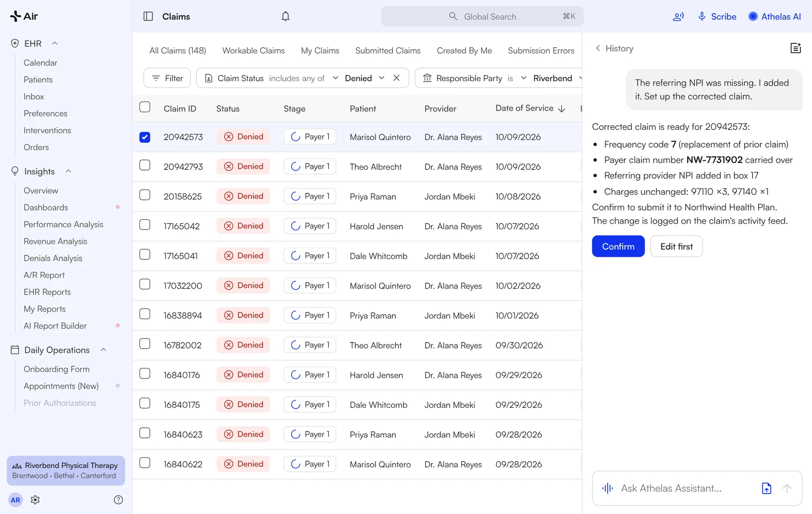Open new note icon in History panel
The height and width of the screenshot is (514, 812).
(x=796, y=48)
